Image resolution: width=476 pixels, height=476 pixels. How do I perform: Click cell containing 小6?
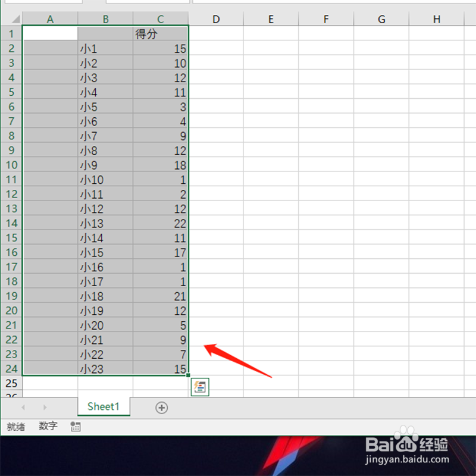click(x=105, y=121)
